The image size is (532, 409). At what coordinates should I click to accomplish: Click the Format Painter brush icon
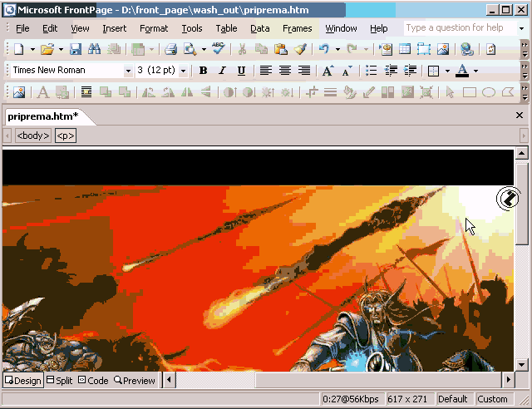(300, 50)
